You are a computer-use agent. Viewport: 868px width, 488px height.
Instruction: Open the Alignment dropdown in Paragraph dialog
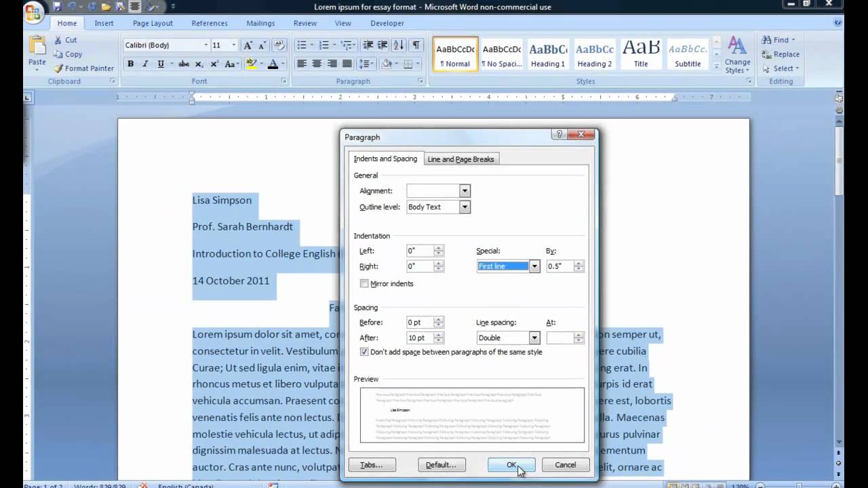pyautogui.click(x=465, y=191)
